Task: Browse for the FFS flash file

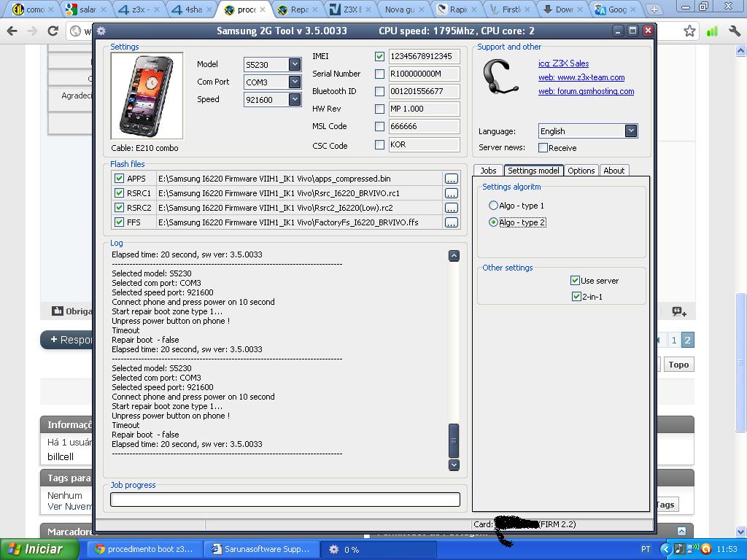Action: [451, 222]
